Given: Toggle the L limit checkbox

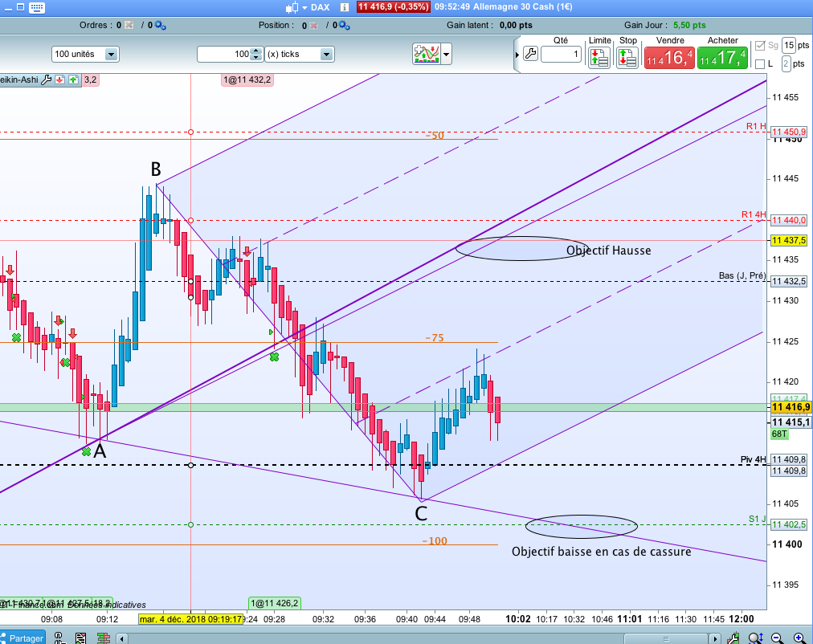Looking at the screenshot, I should (760, 63).
